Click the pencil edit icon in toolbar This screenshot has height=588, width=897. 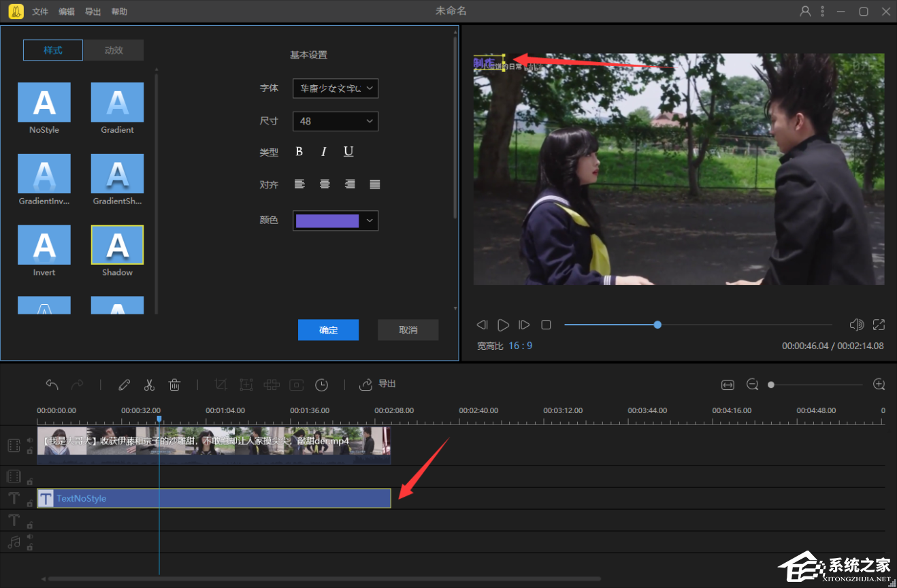(x=124, y=385)
